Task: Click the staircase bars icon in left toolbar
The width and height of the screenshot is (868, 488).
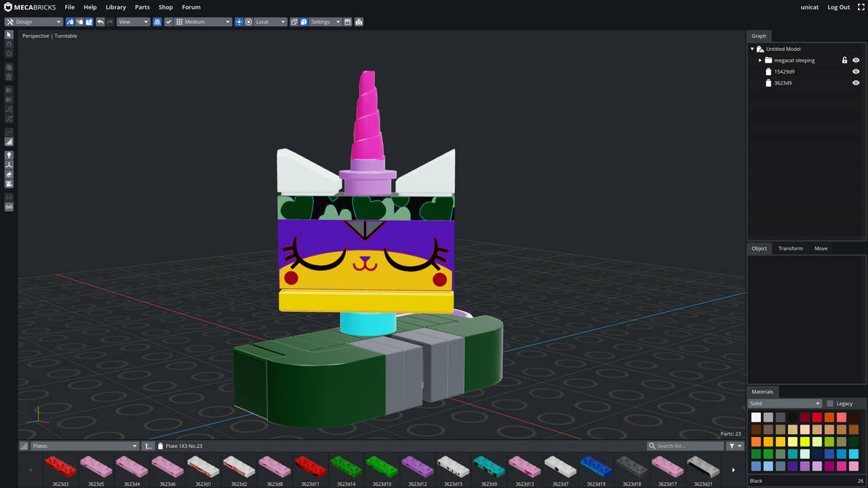Action: pyautogui.click(x=9, y=142)
